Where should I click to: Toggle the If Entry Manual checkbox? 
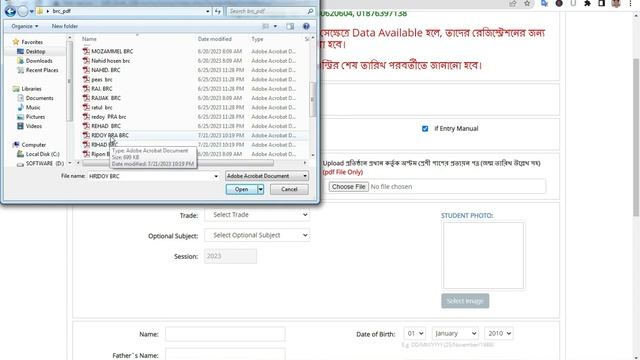point(425,129)
